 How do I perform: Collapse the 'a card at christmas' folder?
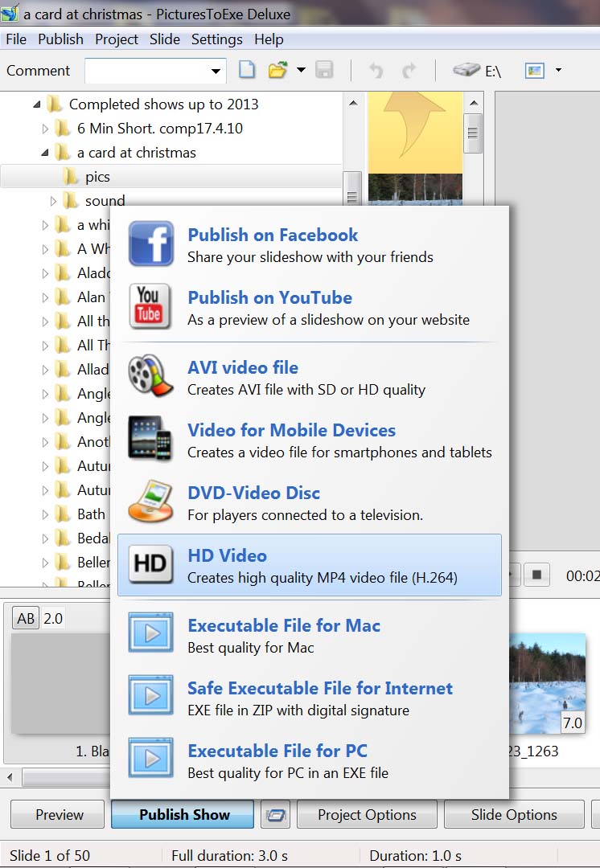pyautogui.click(x=45, y=152)
